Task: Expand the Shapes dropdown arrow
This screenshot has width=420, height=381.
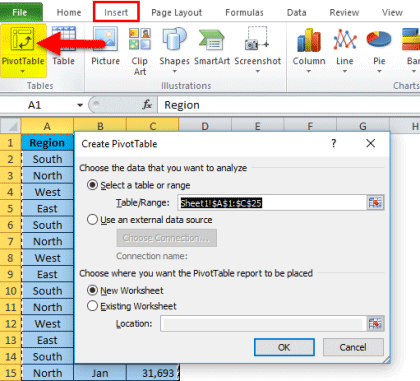Action: 174,71
